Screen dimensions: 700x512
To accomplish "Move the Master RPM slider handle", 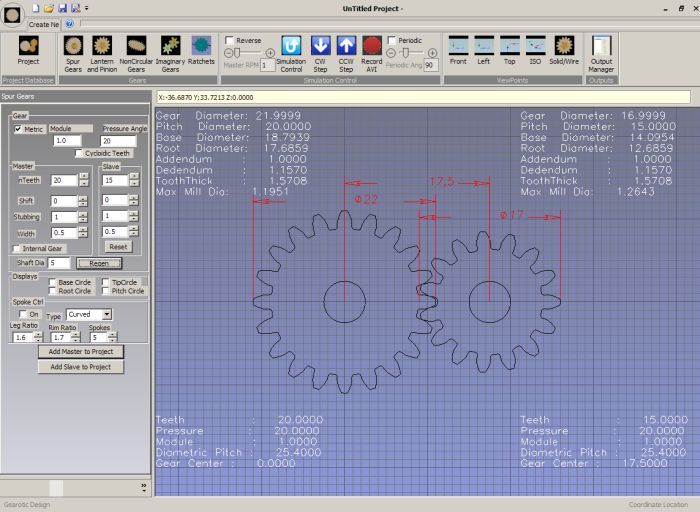I will (x=237, y=53).
